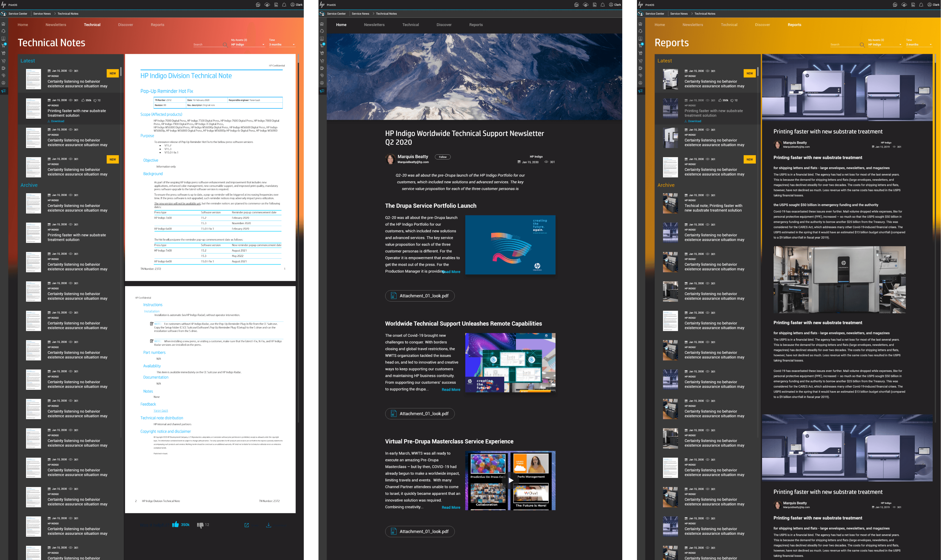Select megaphone icon in Reports panel sidebar

pyautogui.click(x=641, y=91)
